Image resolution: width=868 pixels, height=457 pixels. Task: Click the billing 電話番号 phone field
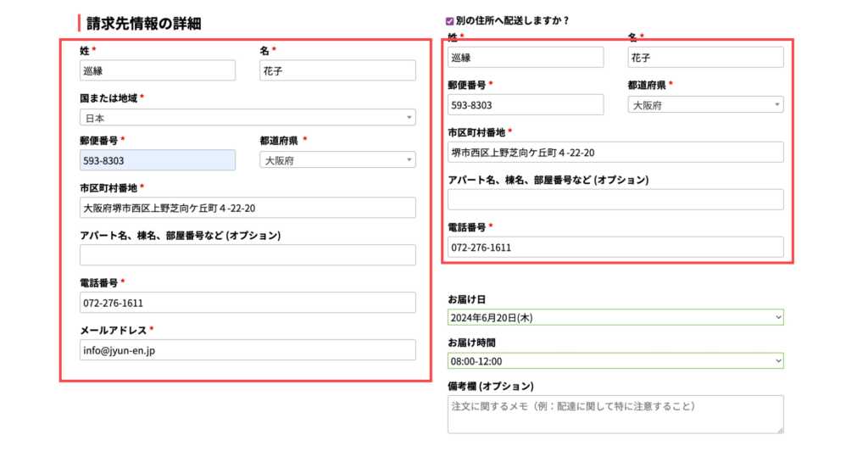pyautogui.click(x=248, y=303)
